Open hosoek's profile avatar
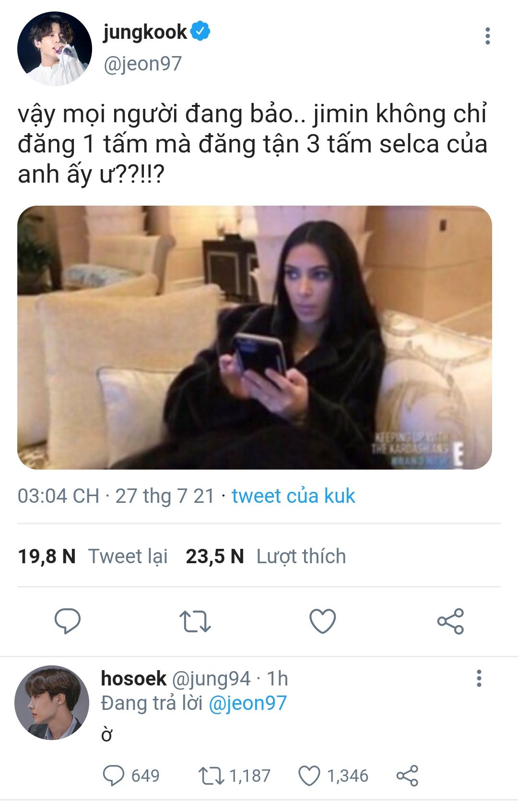 tap(52, 702)
